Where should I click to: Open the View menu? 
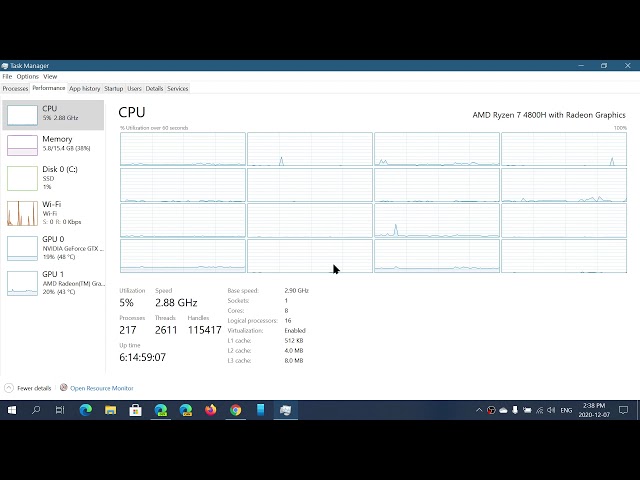(50, 76)
